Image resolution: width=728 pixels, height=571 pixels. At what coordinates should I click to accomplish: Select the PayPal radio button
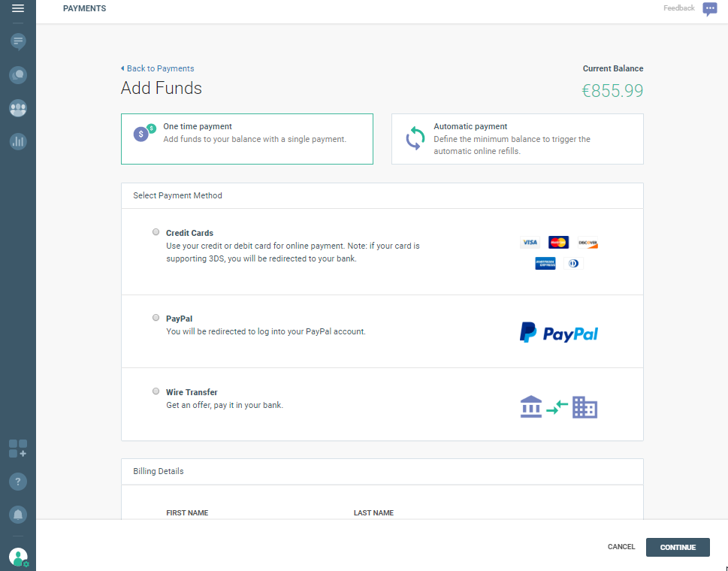pos(156,318)
